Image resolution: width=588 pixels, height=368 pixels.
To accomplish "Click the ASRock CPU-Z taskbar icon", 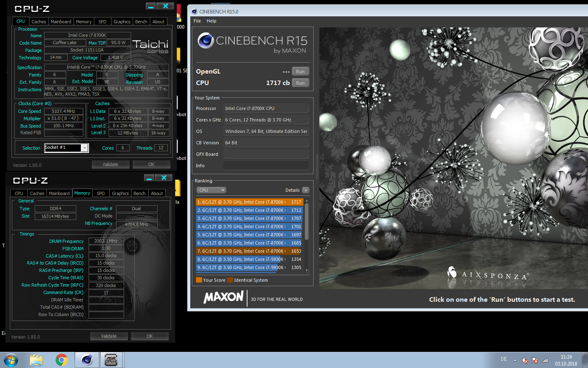I will click(111, 360).
